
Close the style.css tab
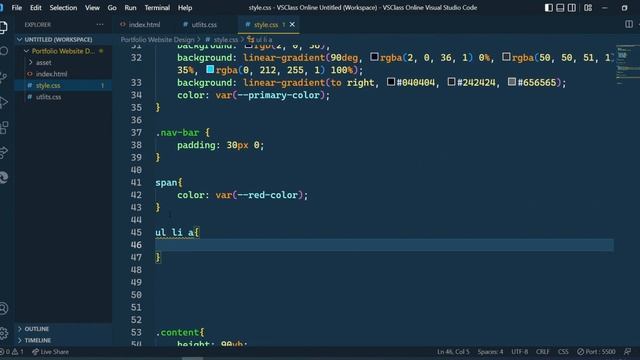click(x=292, y=24)
